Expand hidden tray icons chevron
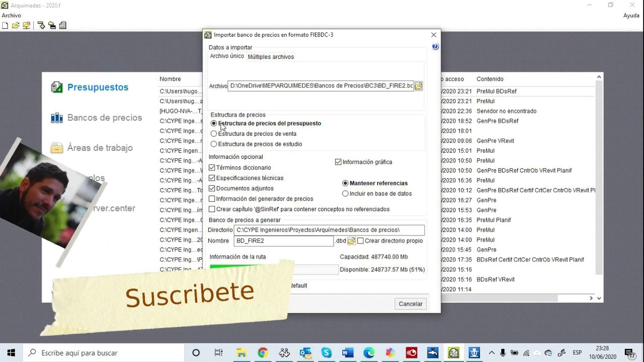644x362 pixels. (492, 353)
